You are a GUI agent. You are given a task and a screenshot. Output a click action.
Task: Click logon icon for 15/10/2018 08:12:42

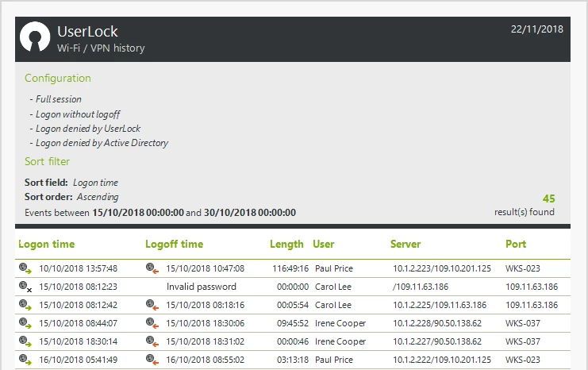click(x=25, y=306)
